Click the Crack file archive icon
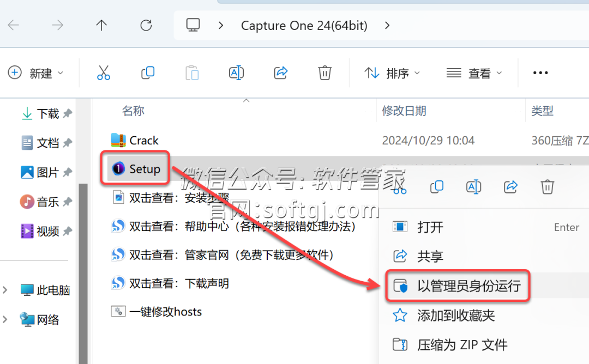Image resolution: width=589 pixels, height=364 pixels. 118,141
